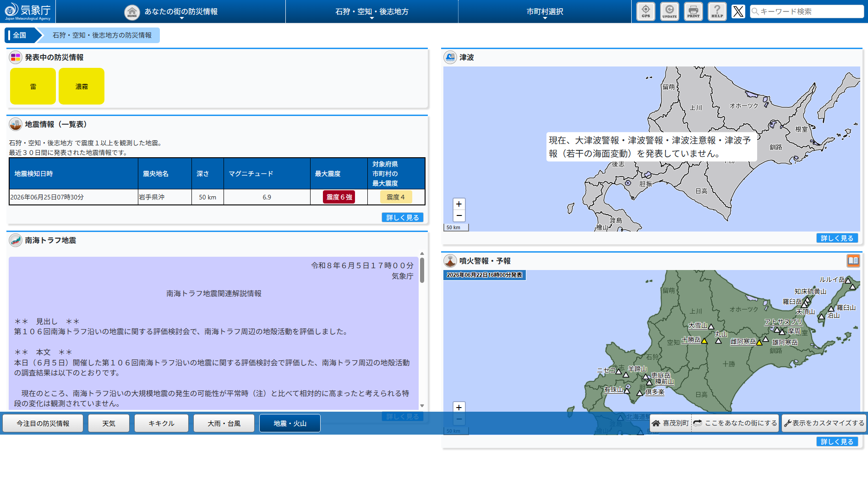The width and height of the screenshot is (868, 480).
Task: Switch to the 天気 tab
Action: coord(109,423)
